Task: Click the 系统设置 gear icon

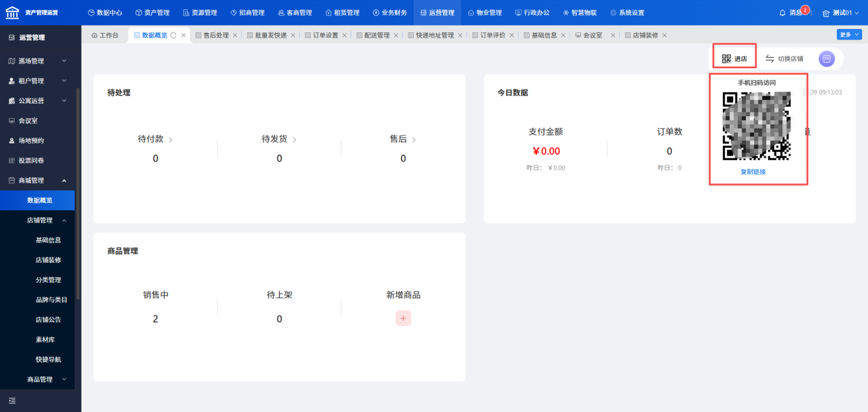Action: (x=613, y=13)
